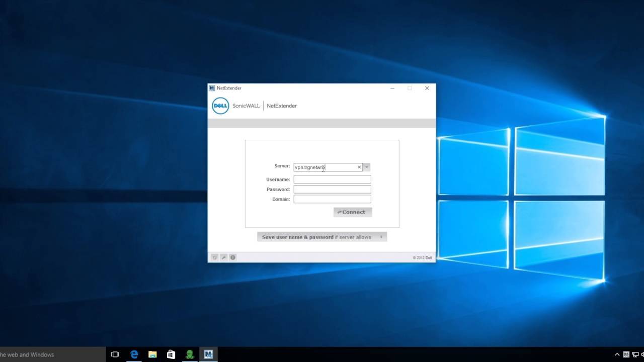Focus the Password input box

click(332, 190)
